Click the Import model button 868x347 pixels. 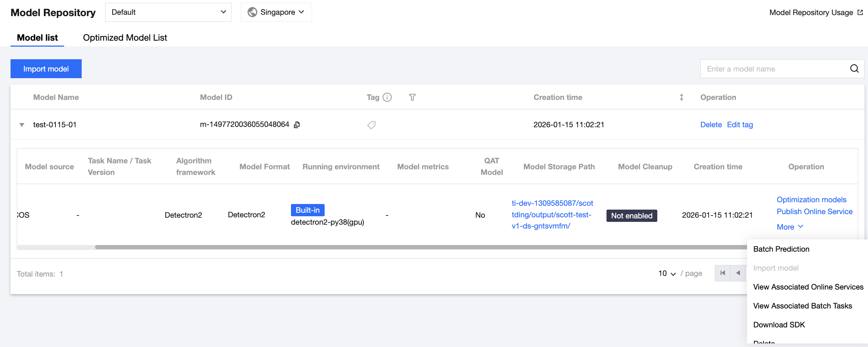tap(46, 69)
